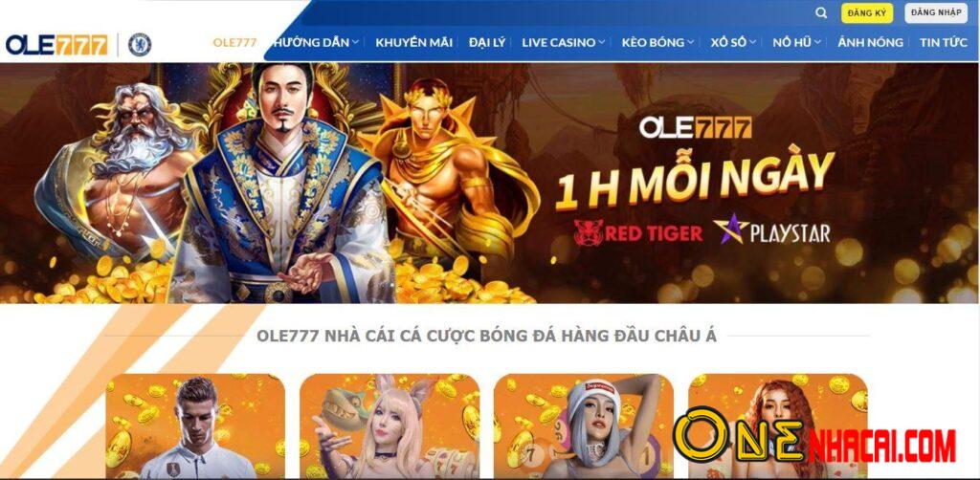The height and width of the screenshot is (480, 980).
Task: Click the Chelsea club crest icon
Action: tap(140, 45)
